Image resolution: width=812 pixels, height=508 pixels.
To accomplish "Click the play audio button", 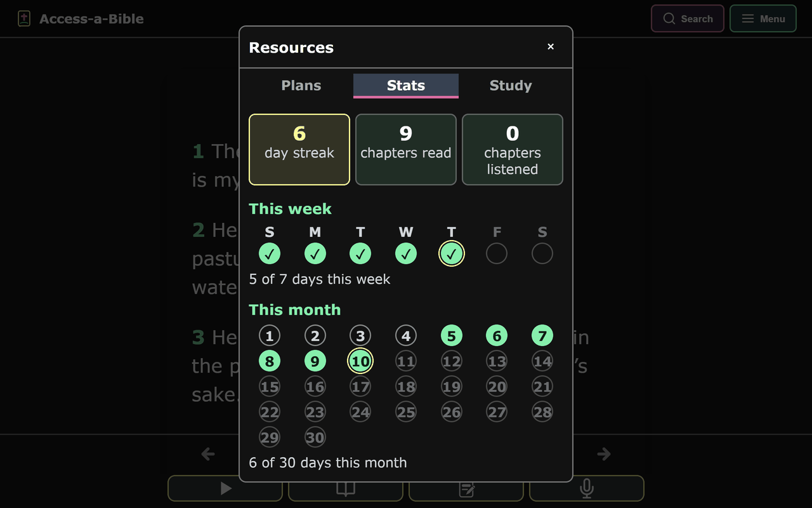I will 225,488.
